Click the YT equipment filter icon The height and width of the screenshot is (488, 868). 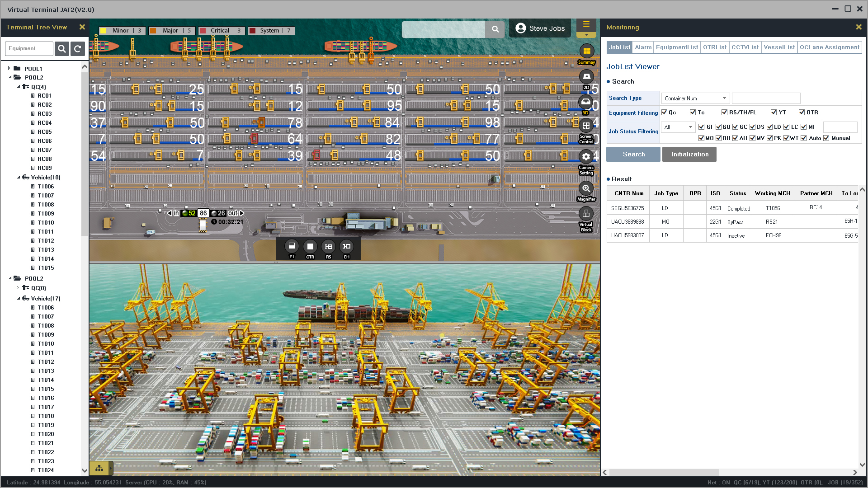point(292,246)
